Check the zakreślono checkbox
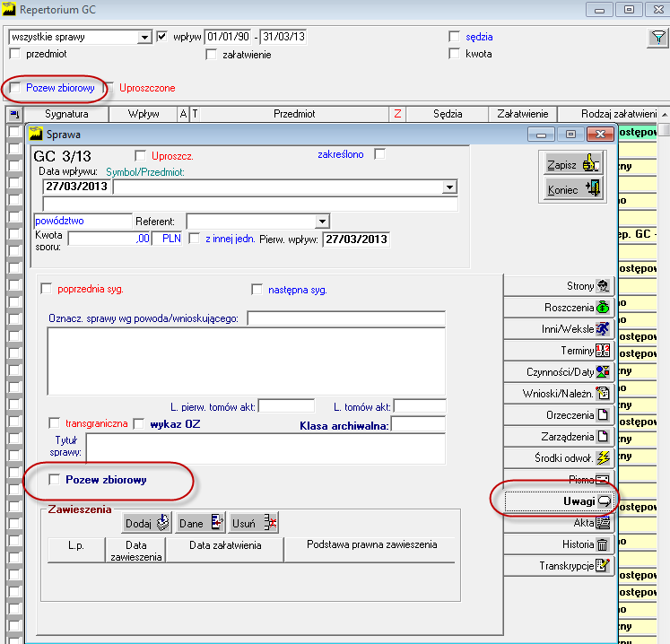This screenshot has height=644, width=670. coord(379,154)
